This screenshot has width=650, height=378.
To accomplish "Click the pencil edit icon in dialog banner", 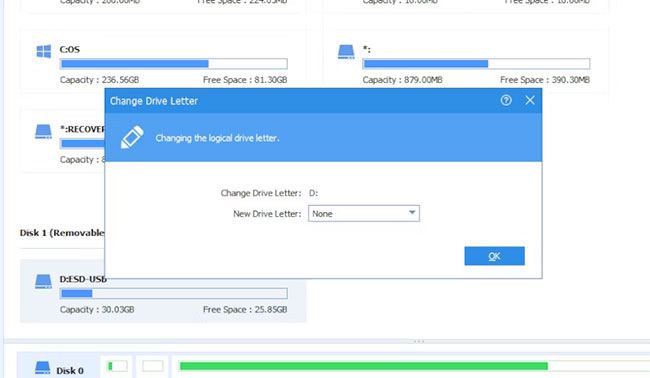I will [132, 137].
